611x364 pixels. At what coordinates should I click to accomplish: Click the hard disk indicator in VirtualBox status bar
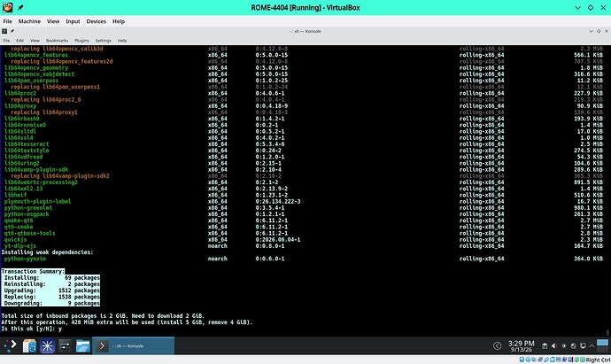[522, 360]
